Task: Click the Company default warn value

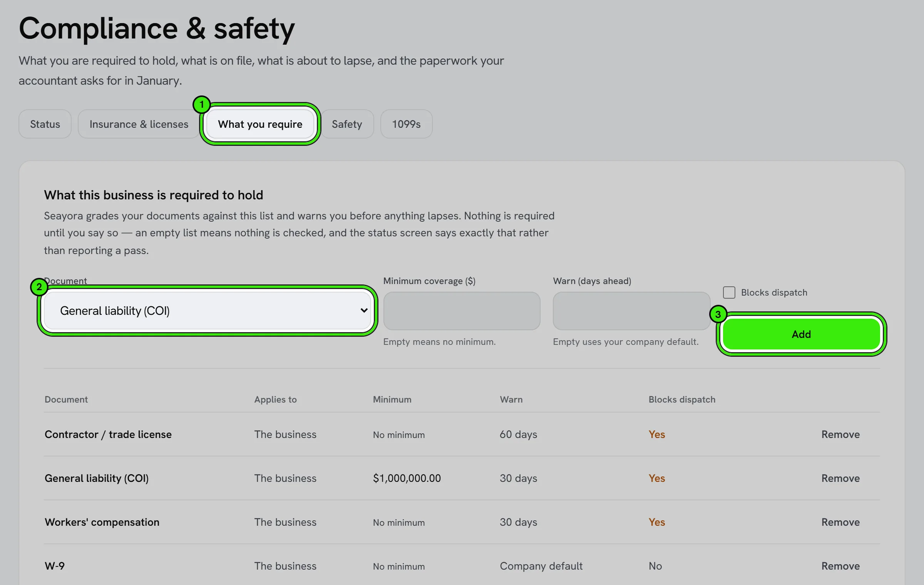Action: 541,566
